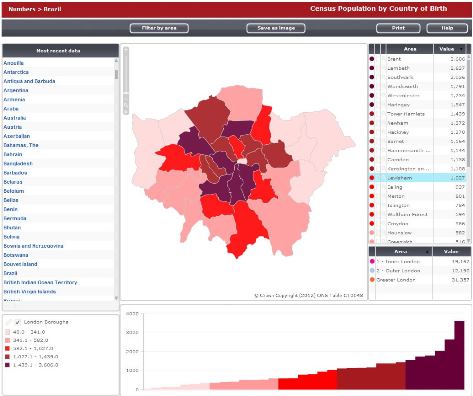
Task: Go to Numbers in the breadcrumb
Action: point(22,9)
